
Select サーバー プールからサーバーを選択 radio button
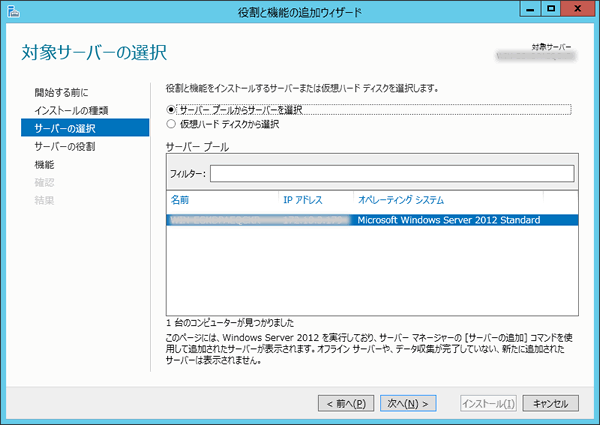171,110
